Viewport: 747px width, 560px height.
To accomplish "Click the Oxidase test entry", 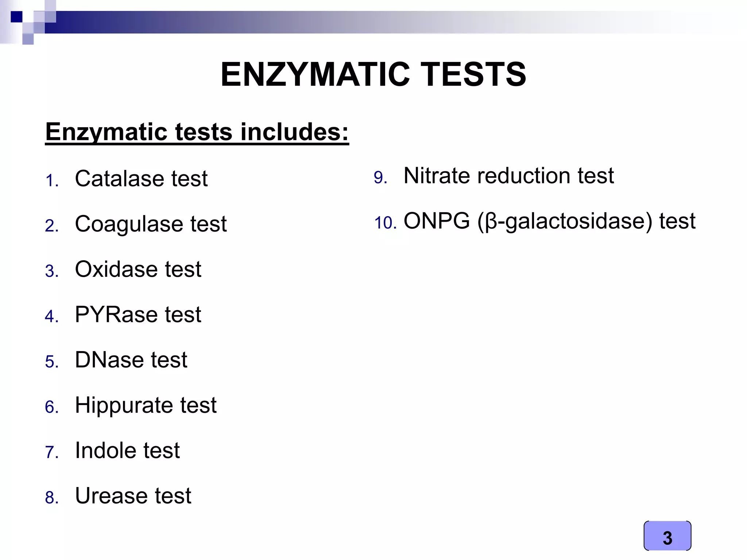I will point(138,269).
